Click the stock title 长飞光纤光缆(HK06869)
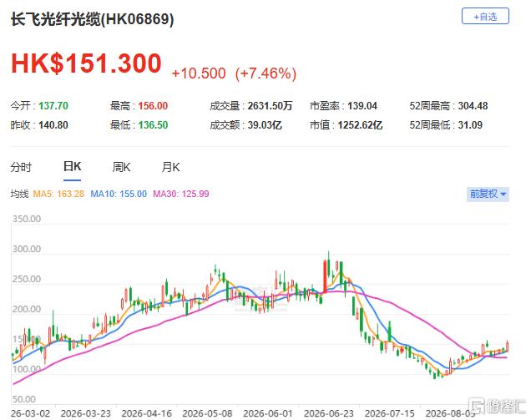531x420 pixels. pos(92,19)
